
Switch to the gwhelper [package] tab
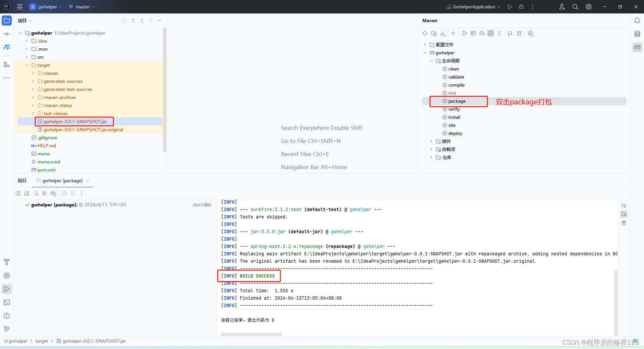[x=61, y=181]
